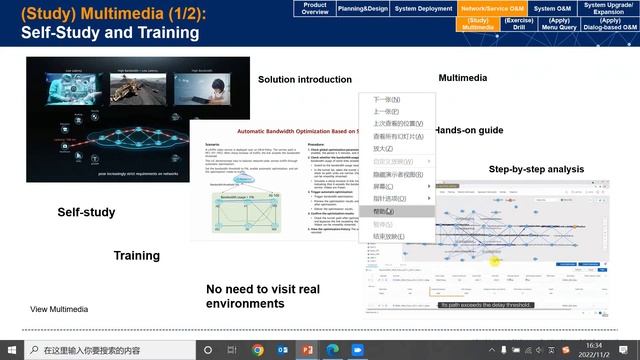Choose 下一张(N) in context menu
The width and height of the screenshot is (640, 360).
397,100
